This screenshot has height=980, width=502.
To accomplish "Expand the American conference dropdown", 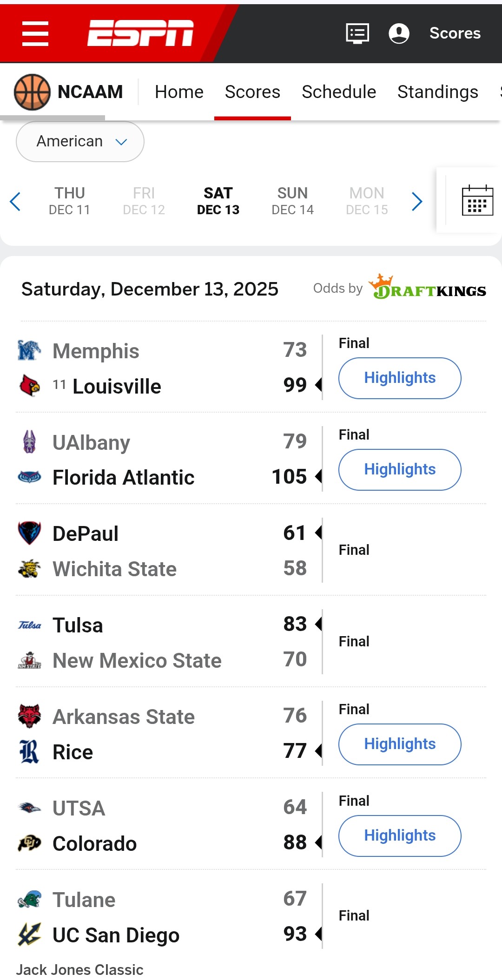I will click(x=80, y=141).
